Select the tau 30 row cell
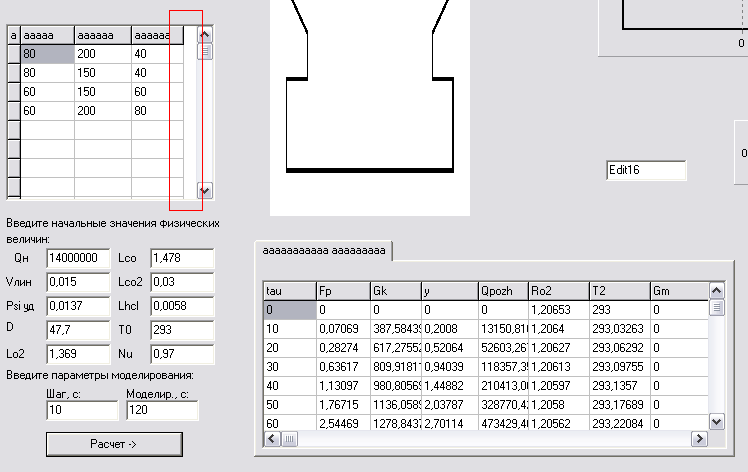Viewport: 748px width, 472px height. click(289, 366)
